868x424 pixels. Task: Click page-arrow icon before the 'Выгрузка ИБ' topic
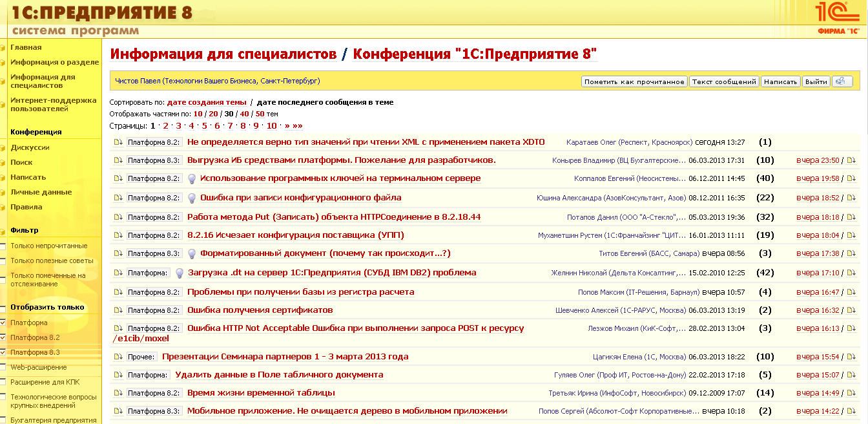(118, 160)
